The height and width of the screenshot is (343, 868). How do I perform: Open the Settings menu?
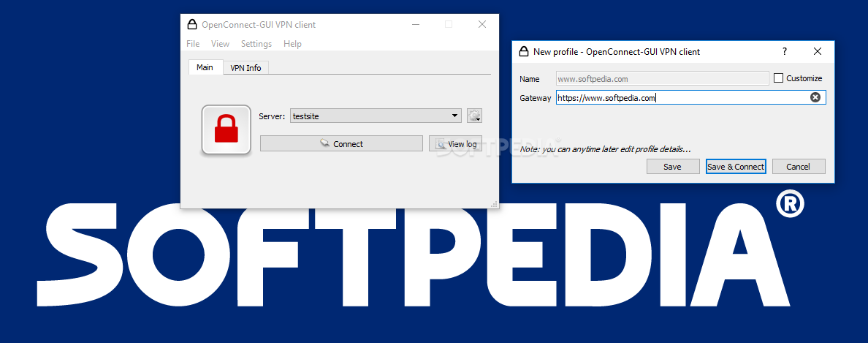256,44
